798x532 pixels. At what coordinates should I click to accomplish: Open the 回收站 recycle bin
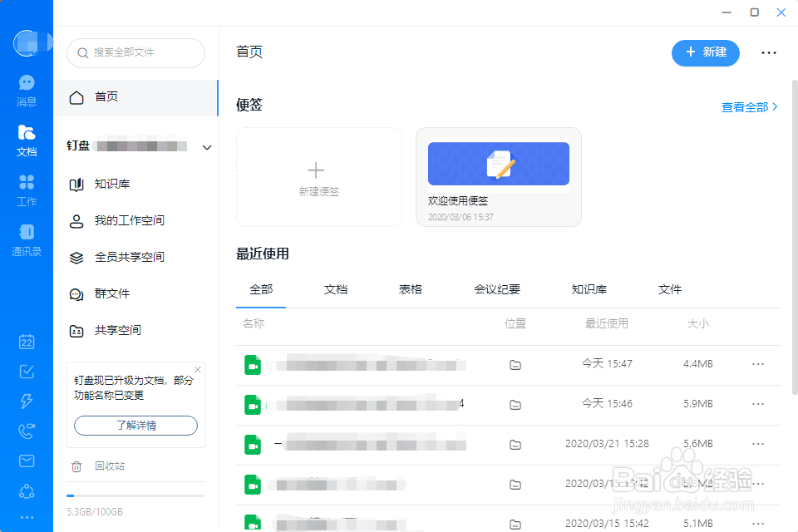coord(111,467)
